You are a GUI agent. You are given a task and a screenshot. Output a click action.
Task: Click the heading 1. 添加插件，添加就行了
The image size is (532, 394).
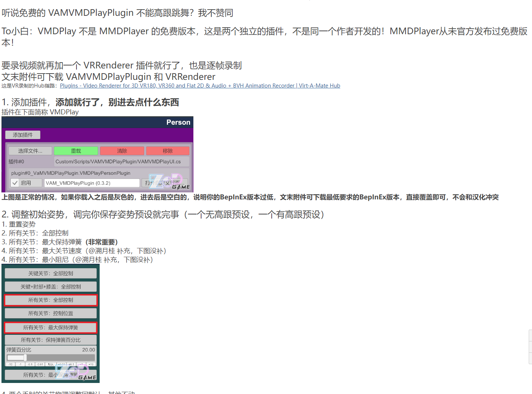pos(90,102)
